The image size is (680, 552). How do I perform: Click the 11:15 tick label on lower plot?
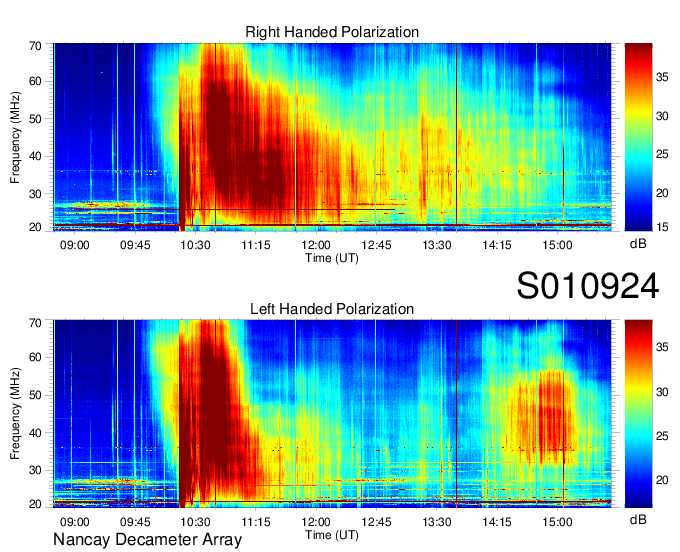coord(255,522)
